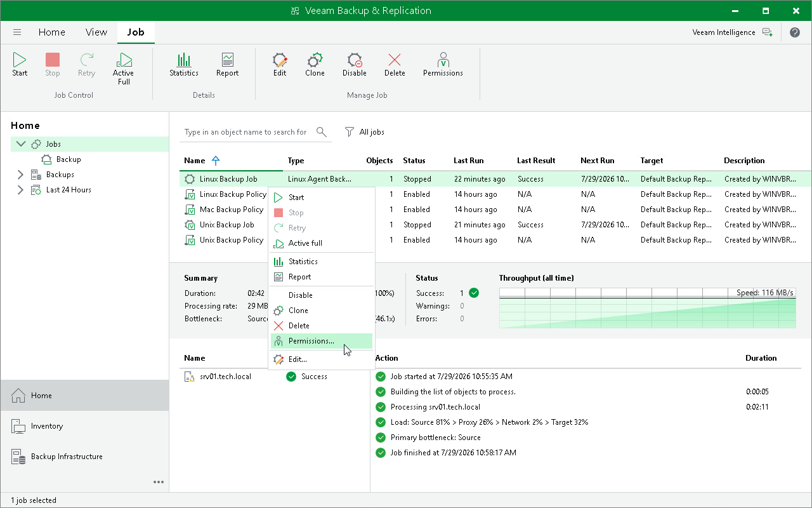Choose Disable in the context menu
The image size is (812, 508).
(322, 295)
